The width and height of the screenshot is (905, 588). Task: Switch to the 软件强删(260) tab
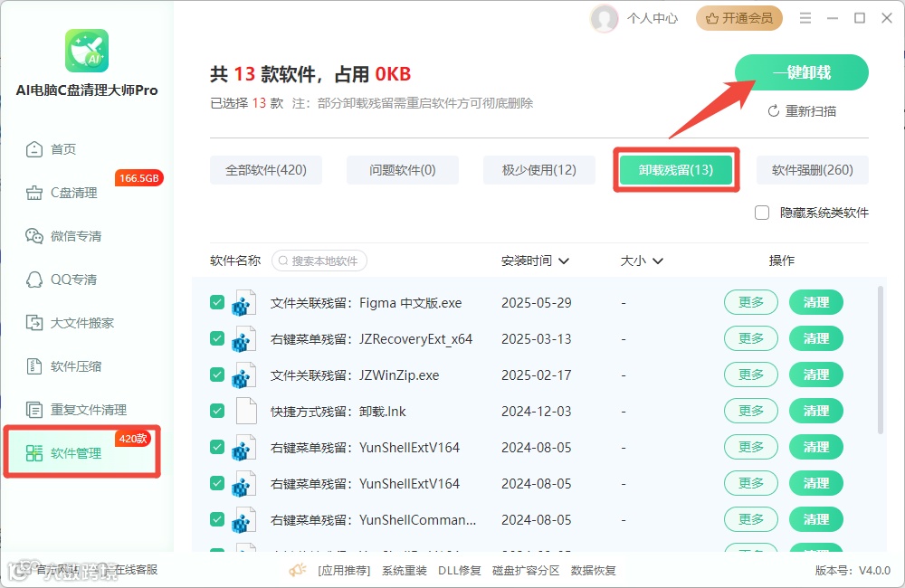click(x=812, y=170)
